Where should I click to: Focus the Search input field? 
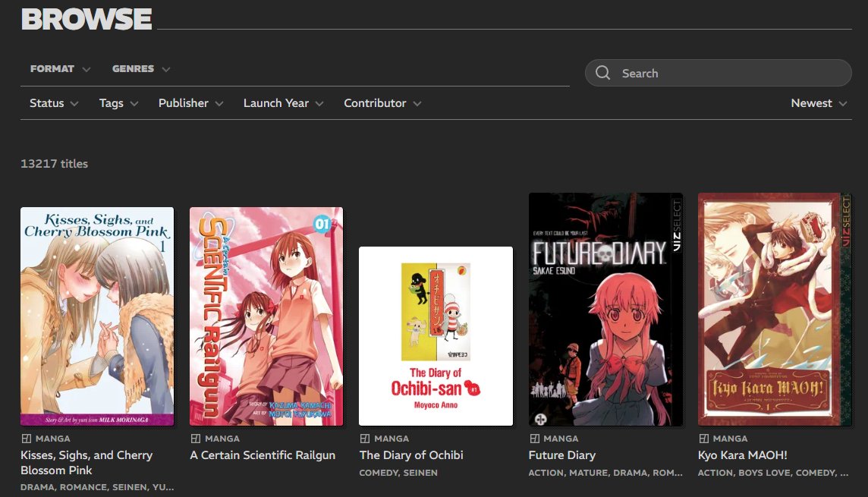(x=718, y=73)
